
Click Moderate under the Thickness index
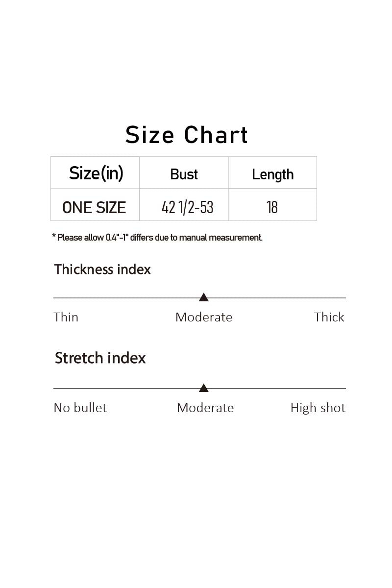click(204, 317)
